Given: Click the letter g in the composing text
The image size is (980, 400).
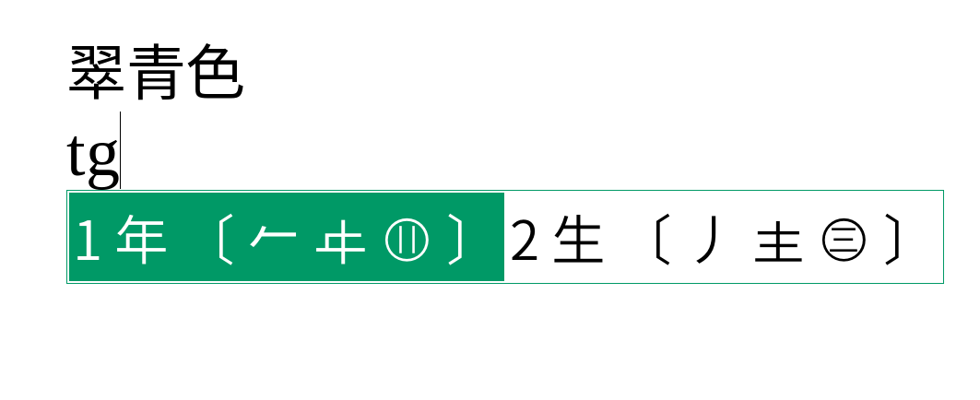Looking at the screenshot, I should tap(102, 163).
